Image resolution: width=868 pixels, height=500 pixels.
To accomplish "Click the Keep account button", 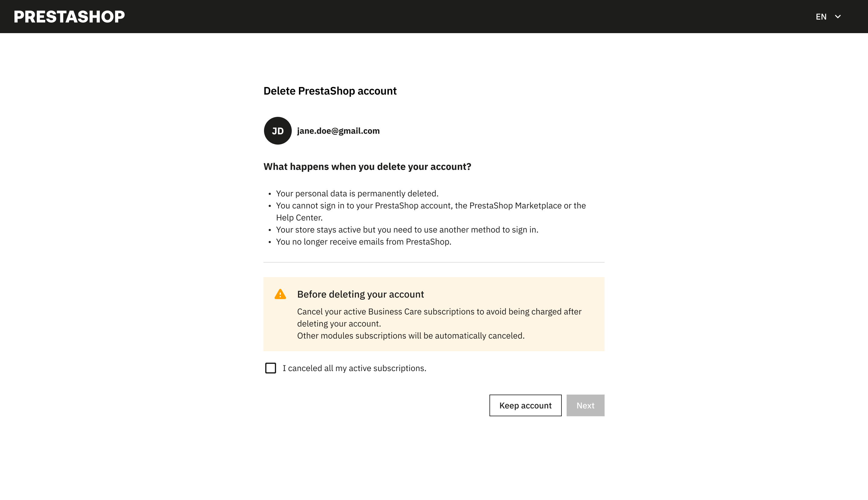I will [525, 405].
